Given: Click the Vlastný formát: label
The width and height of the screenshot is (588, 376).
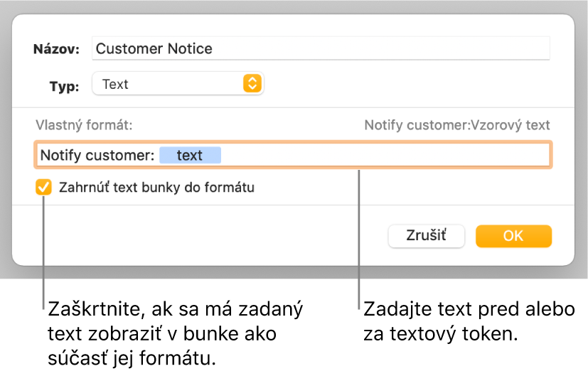Looking at the screenshot, I should click(x=84, y=125).
